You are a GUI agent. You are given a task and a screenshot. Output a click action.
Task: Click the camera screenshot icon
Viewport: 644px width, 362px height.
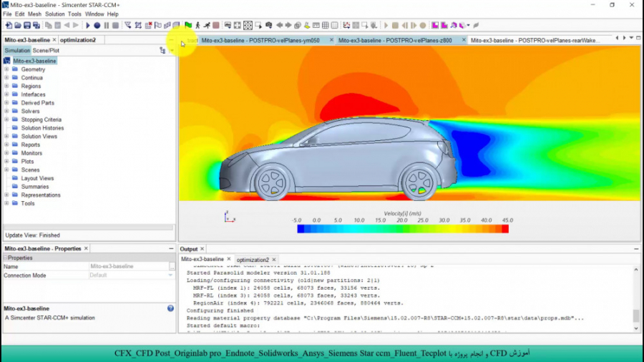[268, 26]
